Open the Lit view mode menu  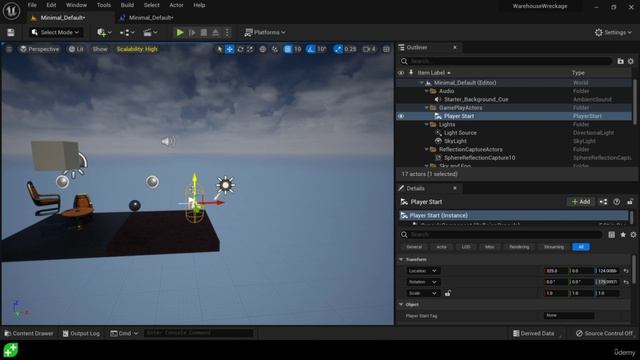pos(76,49)
